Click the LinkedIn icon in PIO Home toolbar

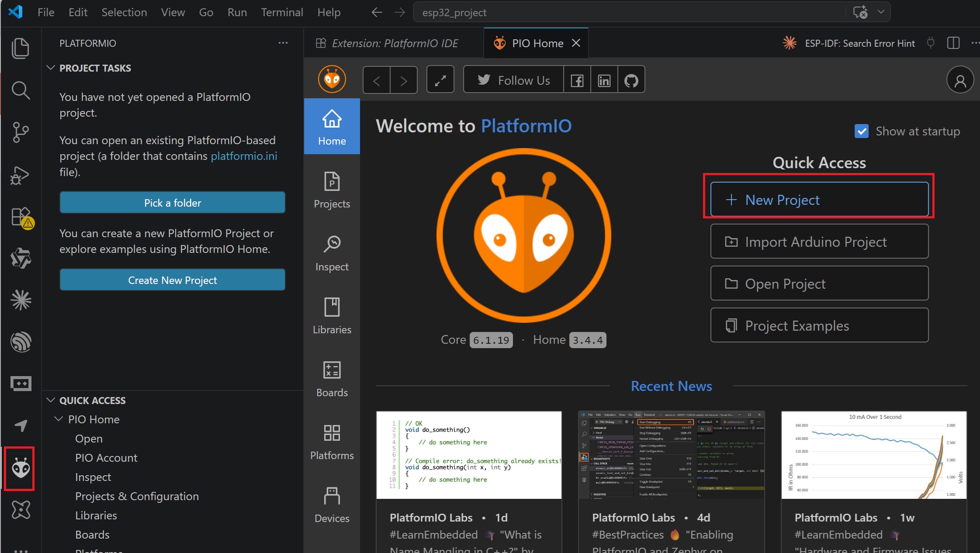[x=604, y=80]
